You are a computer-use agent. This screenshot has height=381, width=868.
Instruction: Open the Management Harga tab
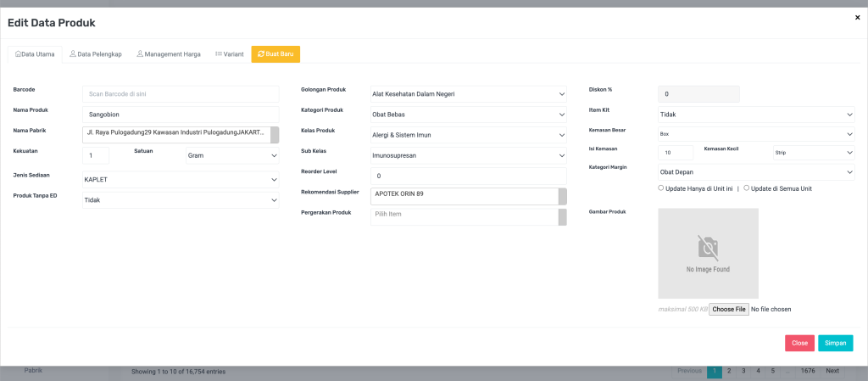pos(168,54)
